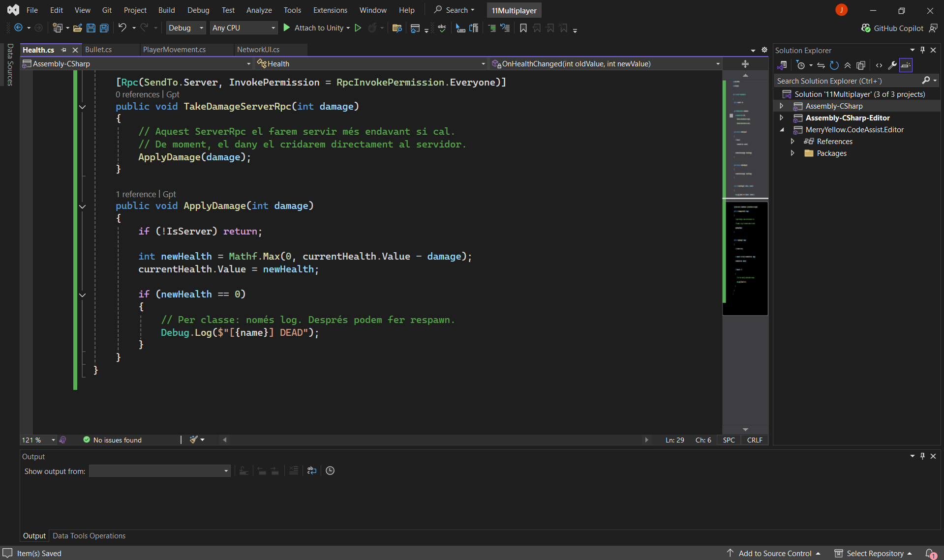Switch to the PlayerMovement.cs tab
This screenshot has width=944, height=560.
174,50
